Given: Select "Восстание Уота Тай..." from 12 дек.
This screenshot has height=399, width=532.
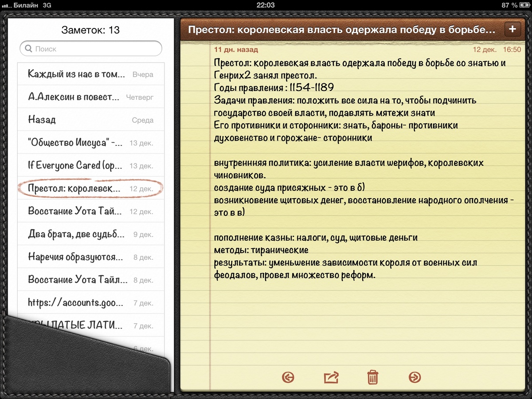Looking at the screenshot, I should [x=91, y=211].
